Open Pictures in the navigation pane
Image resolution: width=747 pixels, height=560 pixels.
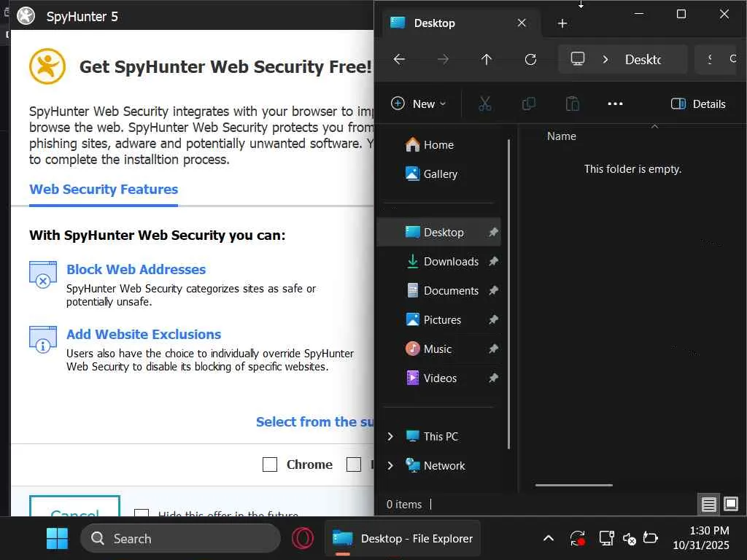(x=438, y=319)
